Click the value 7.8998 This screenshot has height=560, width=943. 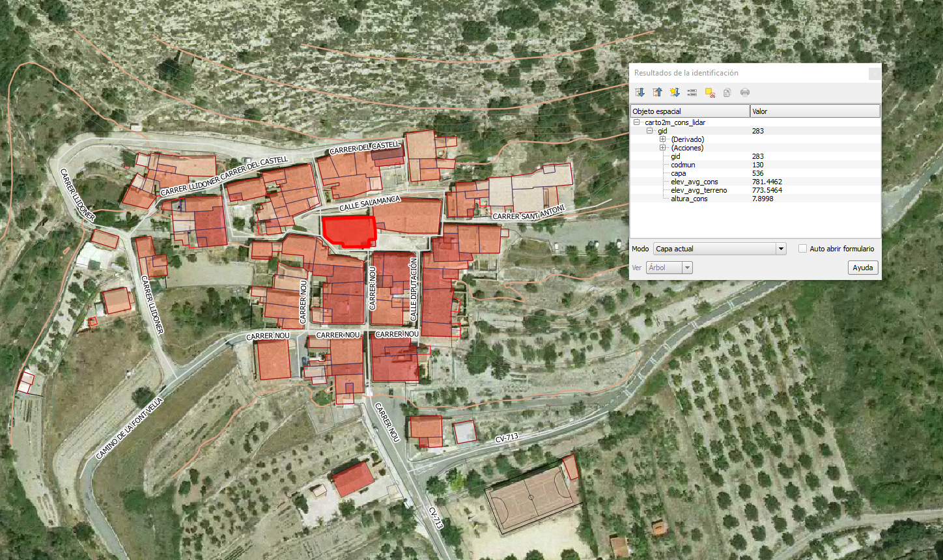(763, 199)
